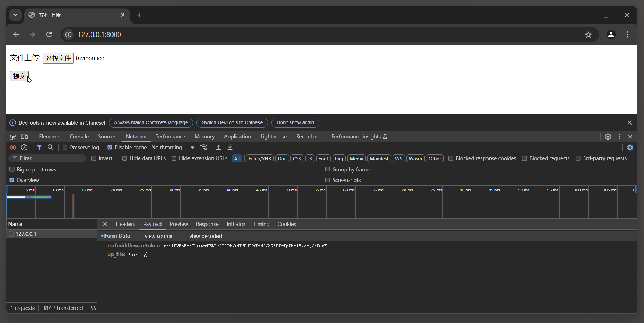Click Always match Chrome's language

[151, 122]
